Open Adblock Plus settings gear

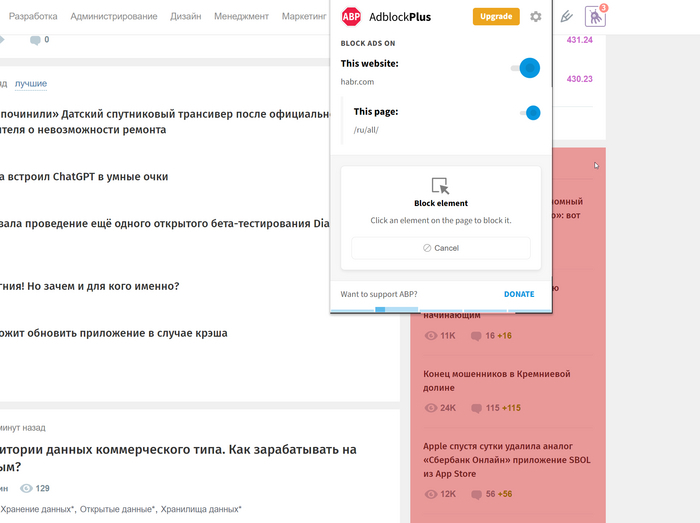[536, 17]
